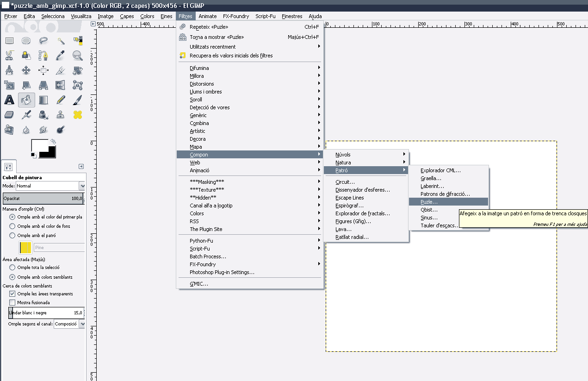Select the Text tool

(x=9, y=100)
